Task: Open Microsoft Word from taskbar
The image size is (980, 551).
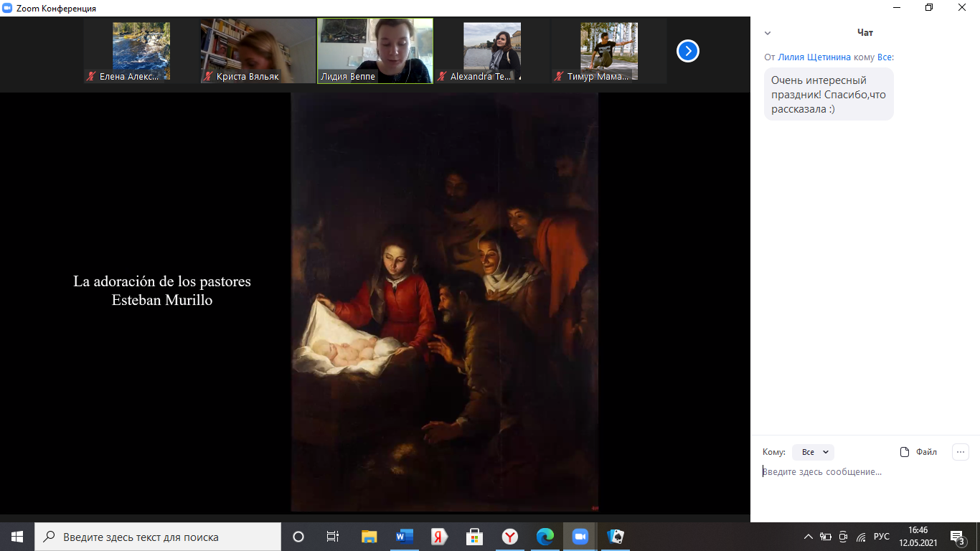Action: (404, 537)
